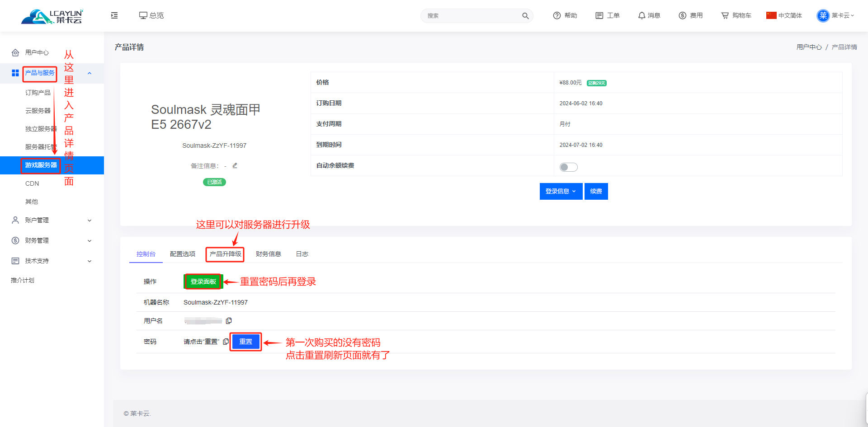Switch to the 财务信息 tab
Screen dimensions: 868x427
pos(269,254)
